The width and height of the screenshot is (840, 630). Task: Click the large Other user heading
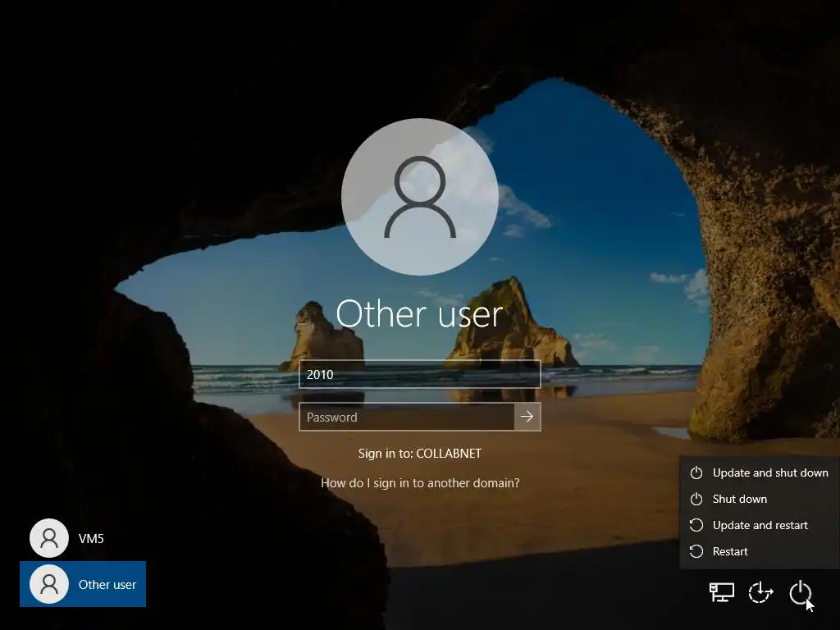pos(419,313)
